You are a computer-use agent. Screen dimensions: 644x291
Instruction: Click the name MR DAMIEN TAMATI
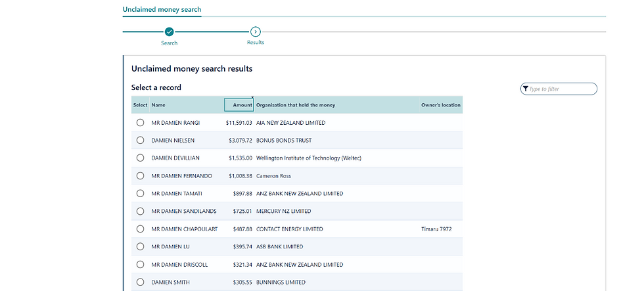(177, 194)
